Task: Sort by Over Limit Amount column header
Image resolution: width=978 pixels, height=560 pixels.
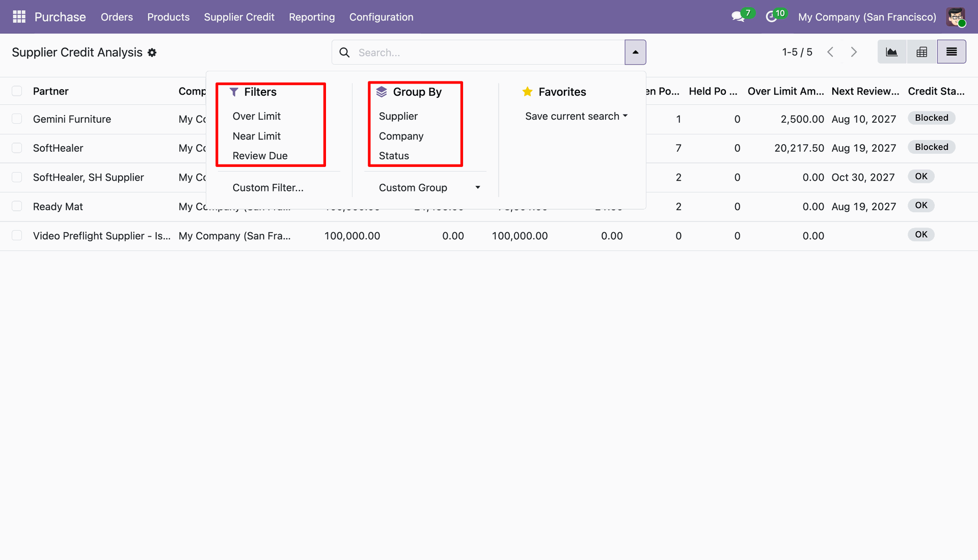Action: click(x=785, y=91)
